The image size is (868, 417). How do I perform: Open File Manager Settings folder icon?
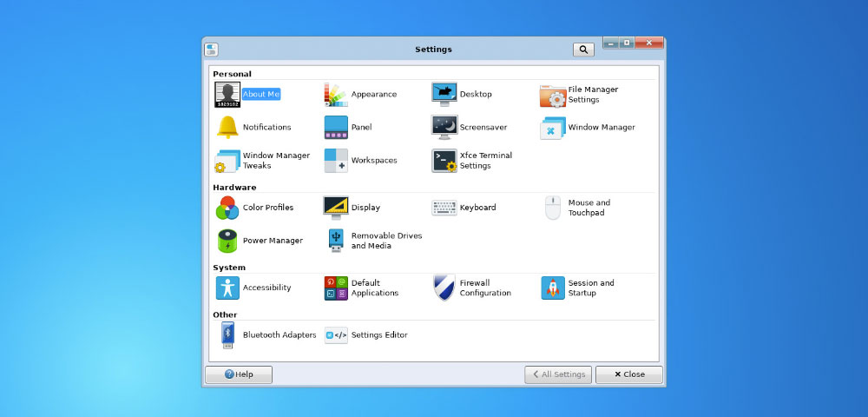pyautogui.click(x=552, y=96)
